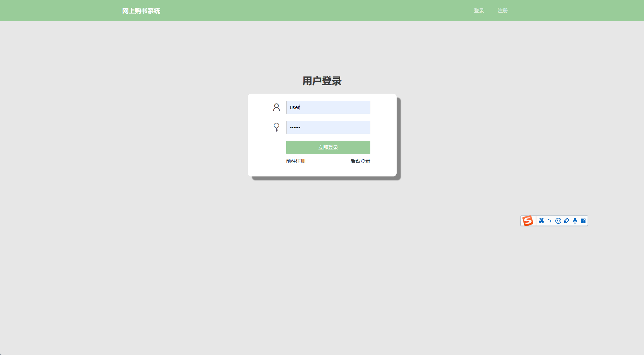The width and height of the screenshot is (644, 355).
Task: Open the 后台登录 admin login link
Action: point(360,161)
